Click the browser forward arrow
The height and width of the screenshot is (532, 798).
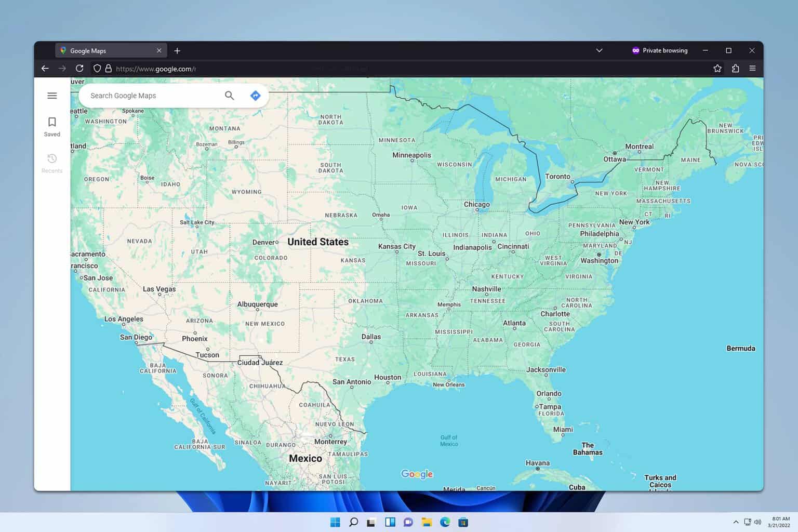click(62, 68)
